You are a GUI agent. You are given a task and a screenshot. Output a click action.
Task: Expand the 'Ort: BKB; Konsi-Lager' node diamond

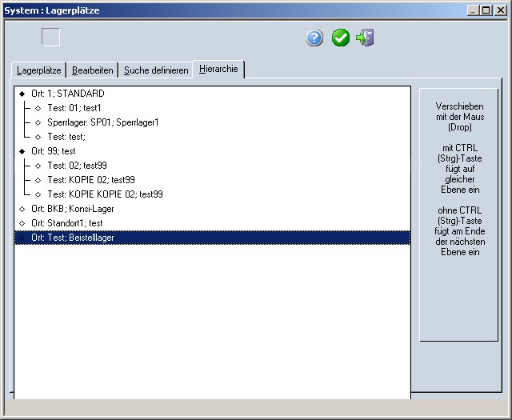[x=22, y=209]
